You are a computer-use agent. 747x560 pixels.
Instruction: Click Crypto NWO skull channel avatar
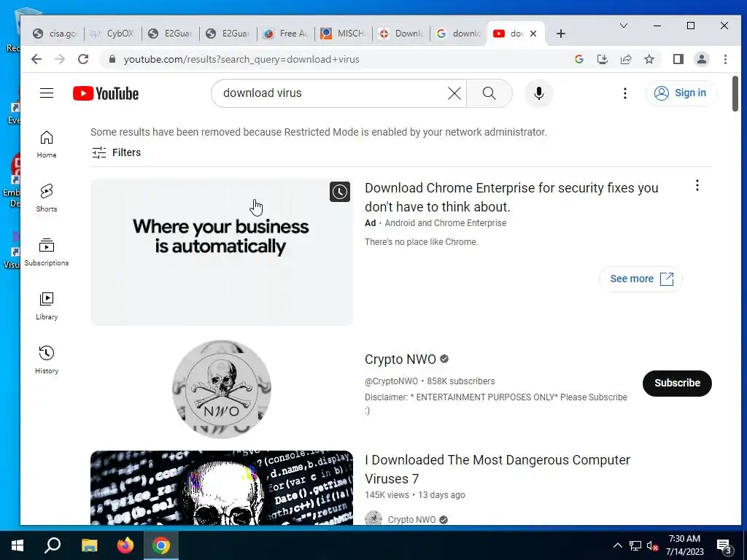pyautogui.click(x=222, y=389)
